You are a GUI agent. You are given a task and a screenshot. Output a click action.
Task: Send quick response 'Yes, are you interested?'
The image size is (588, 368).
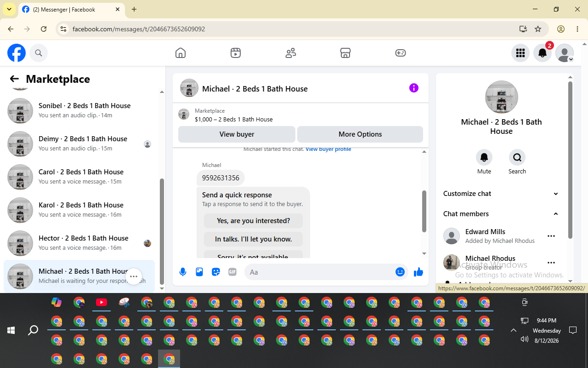[254, 221]
